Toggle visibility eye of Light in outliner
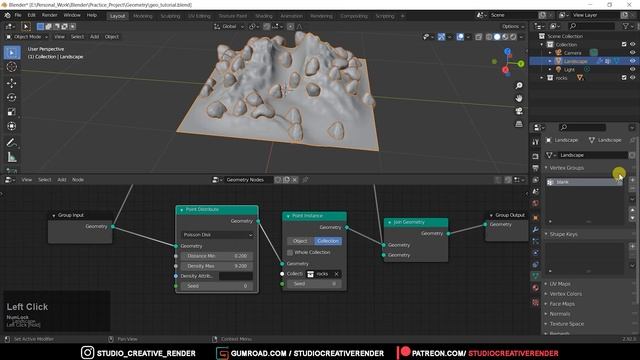 point(632,69)
